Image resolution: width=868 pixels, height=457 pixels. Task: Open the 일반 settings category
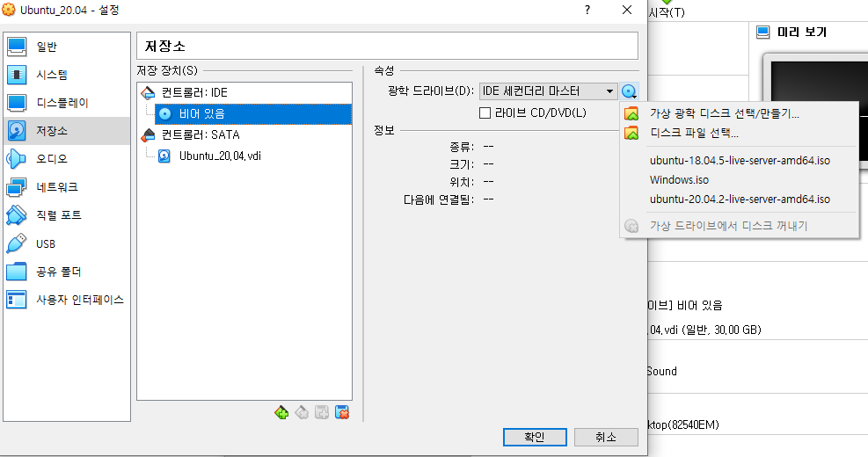point(67,47)
